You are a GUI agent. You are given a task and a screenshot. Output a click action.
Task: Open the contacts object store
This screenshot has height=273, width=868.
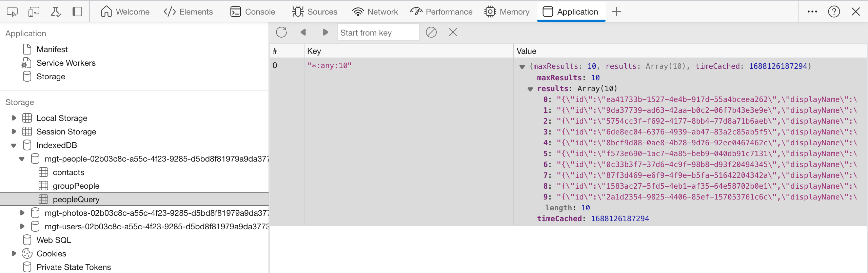point(68,172)
